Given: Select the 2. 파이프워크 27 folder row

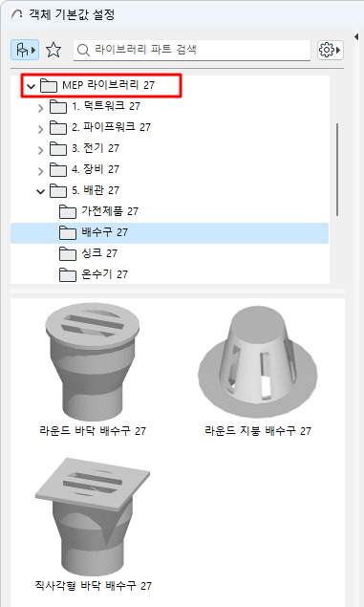Looking at the screenshot, I should [169, 127].
